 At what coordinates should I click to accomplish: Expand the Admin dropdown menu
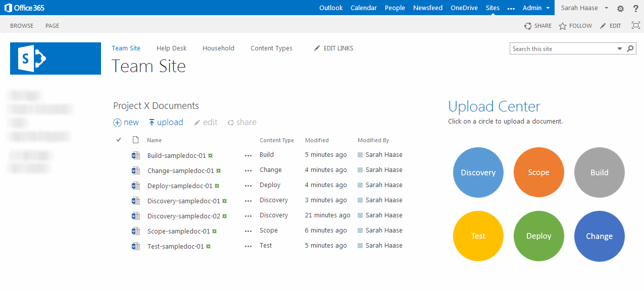click(x=536, y=8)
